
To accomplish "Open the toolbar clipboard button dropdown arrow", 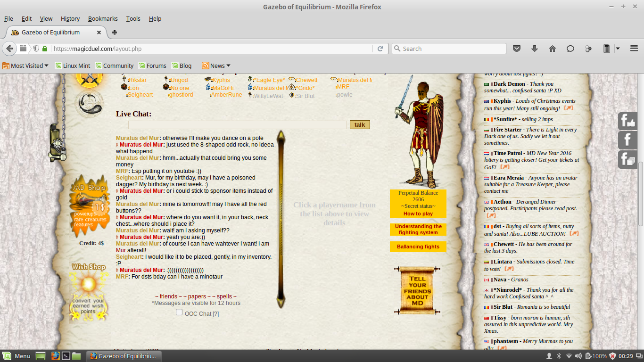I will coord(618,49).
